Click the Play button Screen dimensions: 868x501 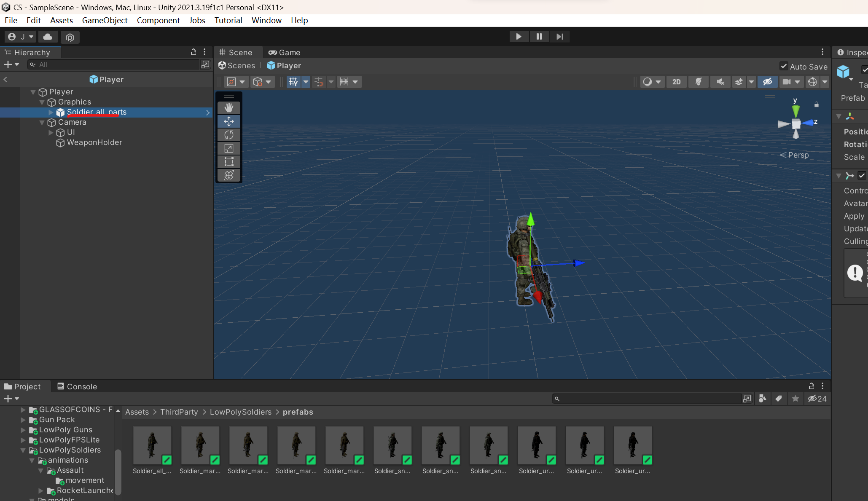point(519,37)
